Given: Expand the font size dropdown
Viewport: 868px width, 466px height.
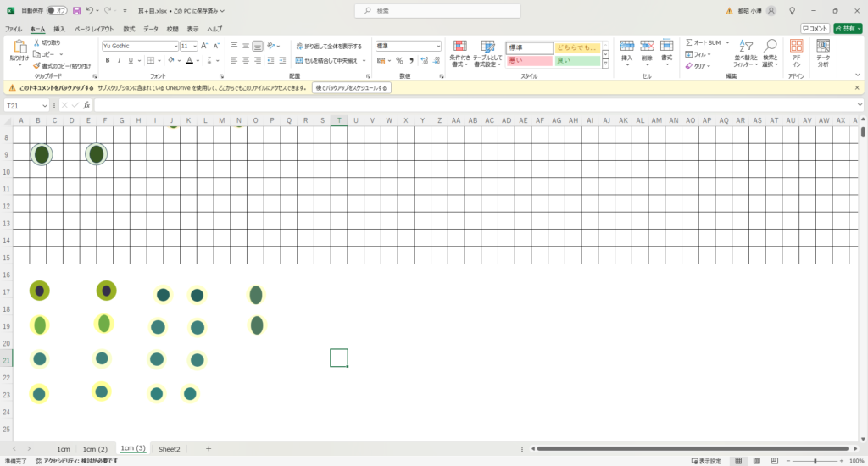Looking at the screenshot, I should [x=195, y=46].
